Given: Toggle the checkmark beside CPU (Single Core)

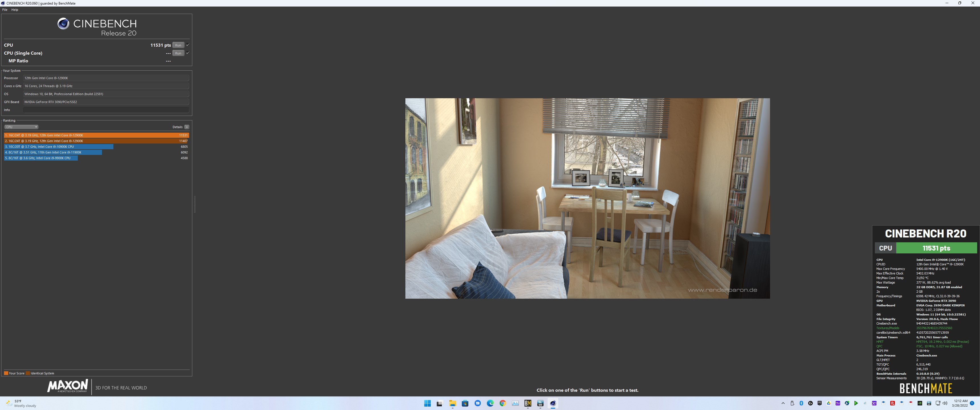Looking at the screenshot, I should [x=187, y=53].
